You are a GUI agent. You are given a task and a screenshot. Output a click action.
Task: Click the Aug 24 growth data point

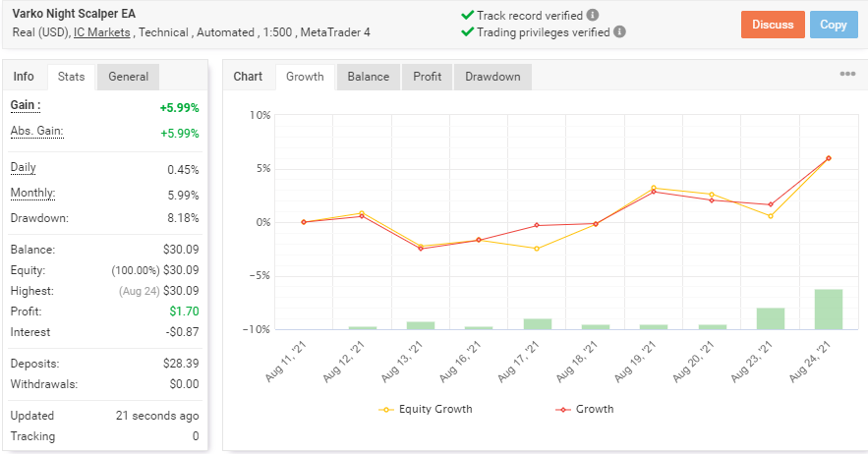828,158
